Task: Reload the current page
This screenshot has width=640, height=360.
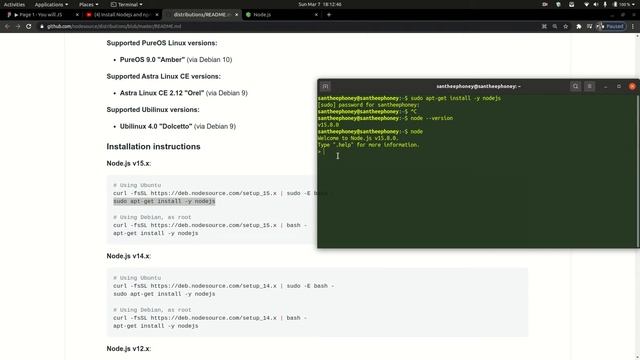Action: [x=28, y=26]
